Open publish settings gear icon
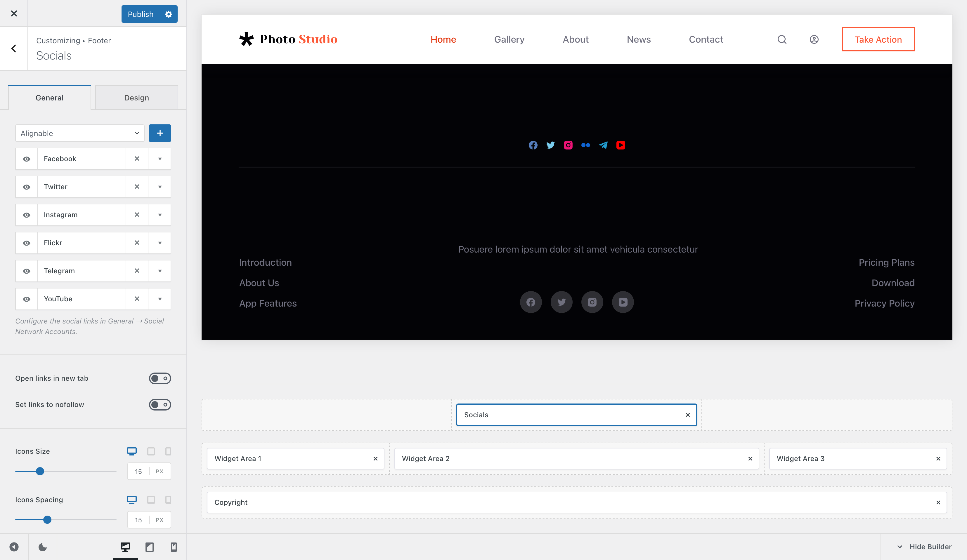Viewport: 967px width, 560px height. [169, 14]
